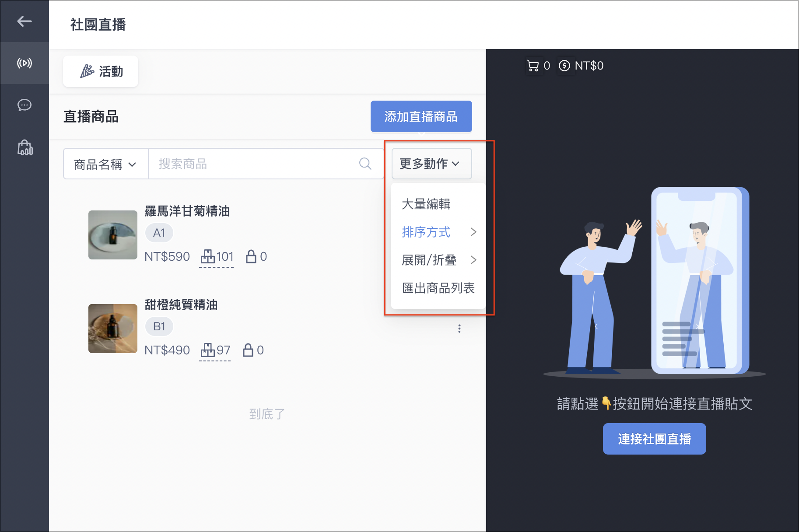Click the B1 keyword tag

(159, 326)
